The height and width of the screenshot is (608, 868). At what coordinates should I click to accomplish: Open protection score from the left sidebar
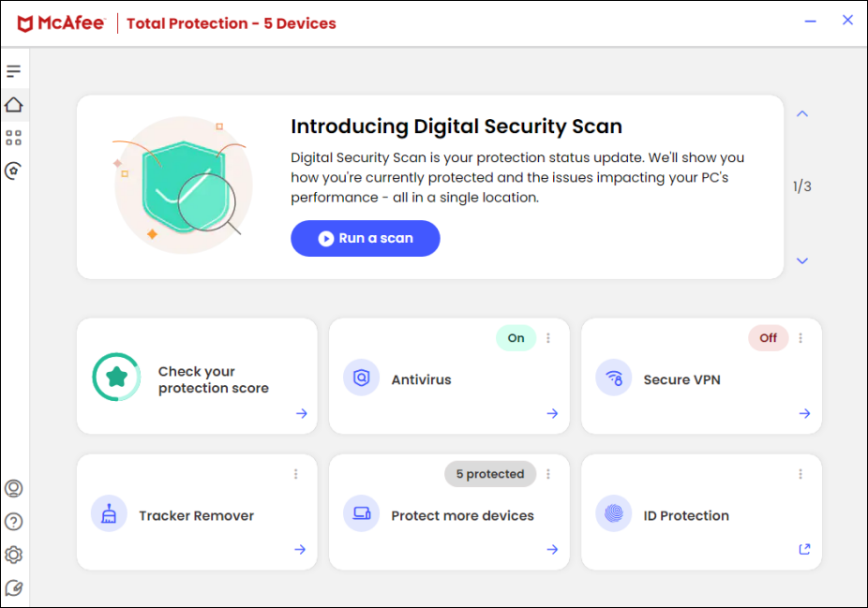point(14,171)
